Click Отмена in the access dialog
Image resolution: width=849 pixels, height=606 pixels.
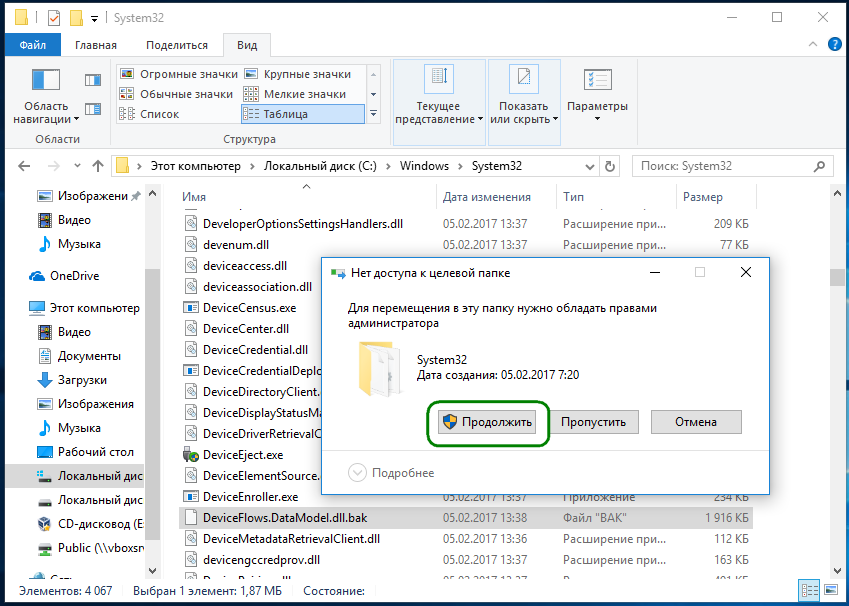(696, 422)
